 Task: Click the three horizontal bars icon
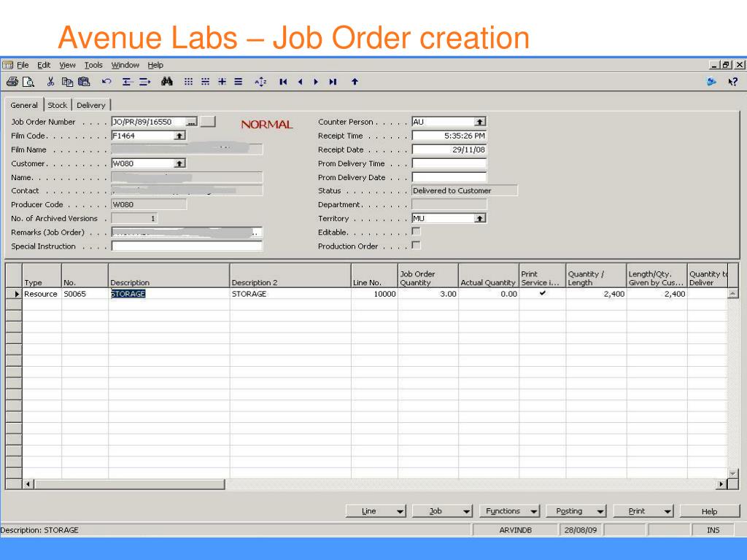click(x=239, y=82)
